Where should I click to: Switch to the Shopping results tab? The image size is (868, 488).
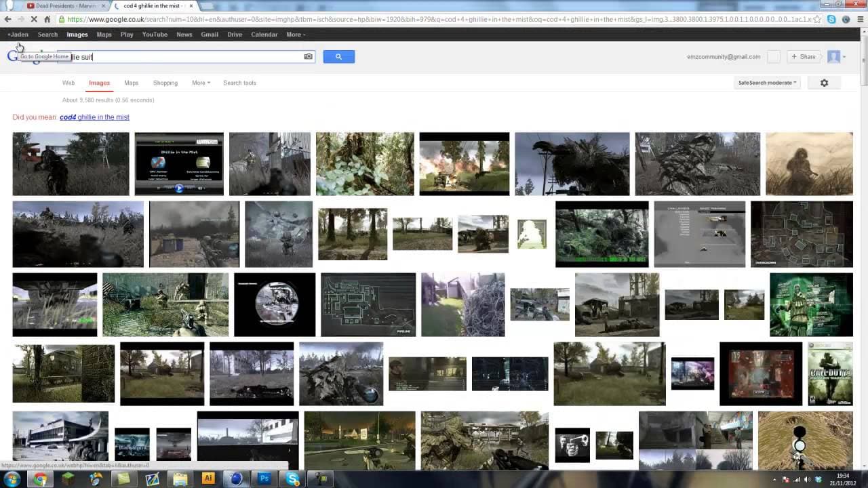point(165,83)
